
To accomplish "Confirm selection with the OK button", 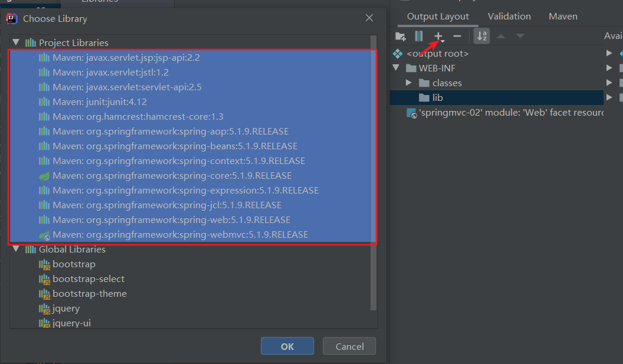I will tap(287, 346).
